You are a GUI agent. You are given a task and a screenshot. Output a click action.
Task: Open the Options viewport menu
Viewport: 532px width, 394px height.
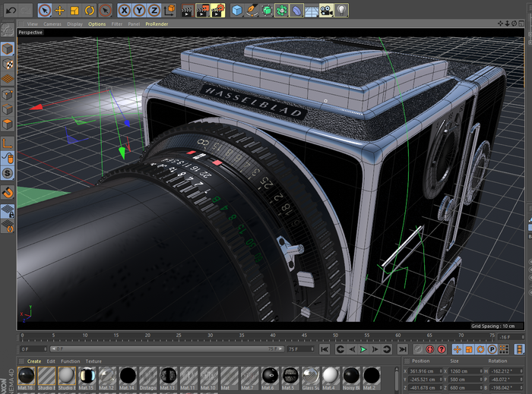pos(97,24)
